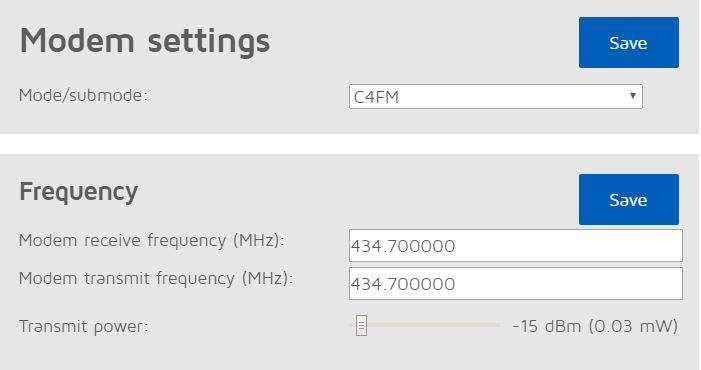Viewport: 701px width, 370px height.
Task: Click the Frequency section heading
Action: (x=78, y=192)
